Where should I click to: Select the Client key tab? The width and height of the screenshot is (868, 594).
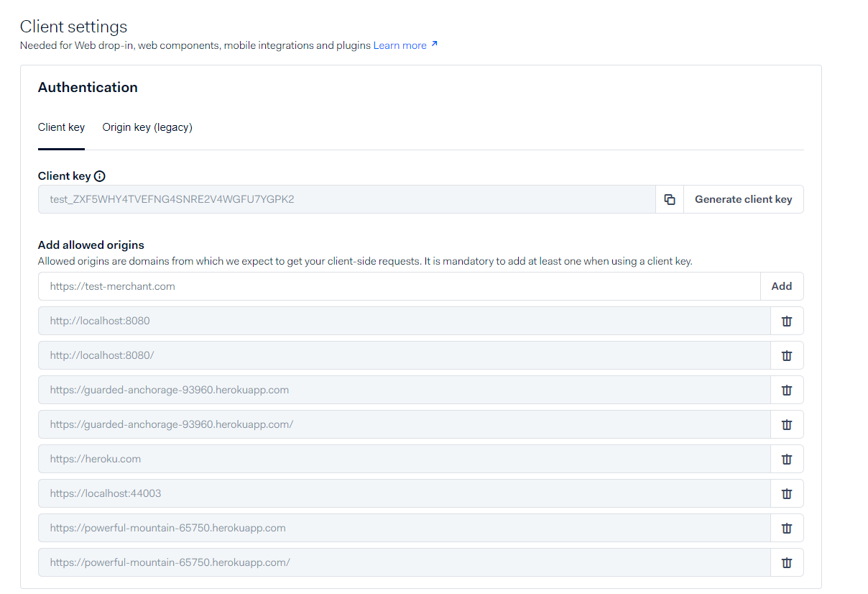pos(61,127)
